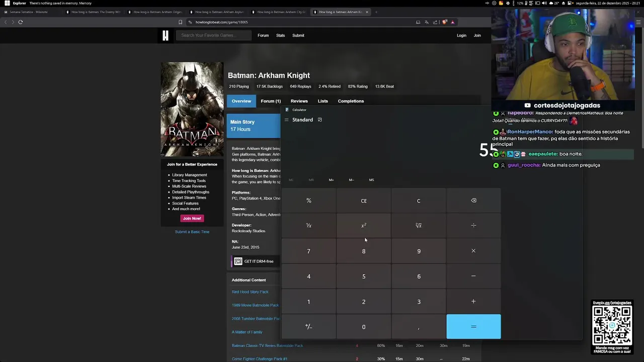Viewport: 644px width, 362px height.
Task: Click the Join link in header
Action: [477, 35]
